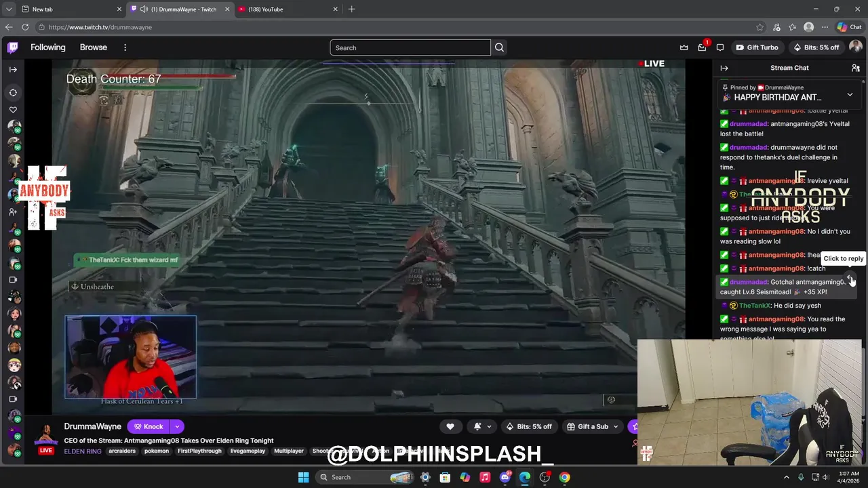Open the browser favorites list icon
This screenshot has height=488, width=868.
(x=792, y=27)
